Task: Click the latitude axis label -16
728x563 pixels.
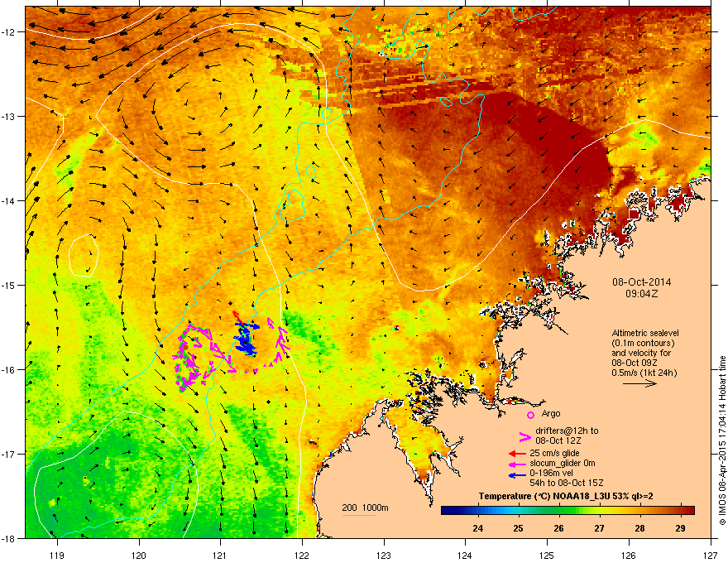Action: (x=9, y=370)
